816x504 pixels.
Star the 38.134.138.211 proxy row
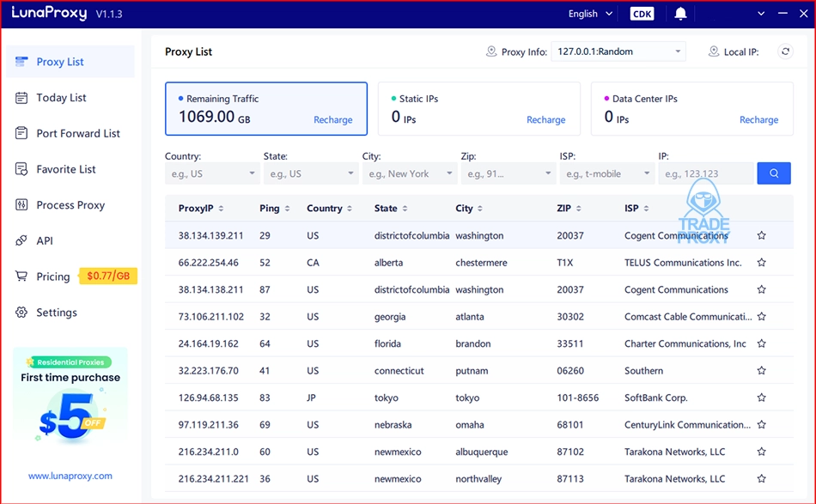click(x=761, y=289)
